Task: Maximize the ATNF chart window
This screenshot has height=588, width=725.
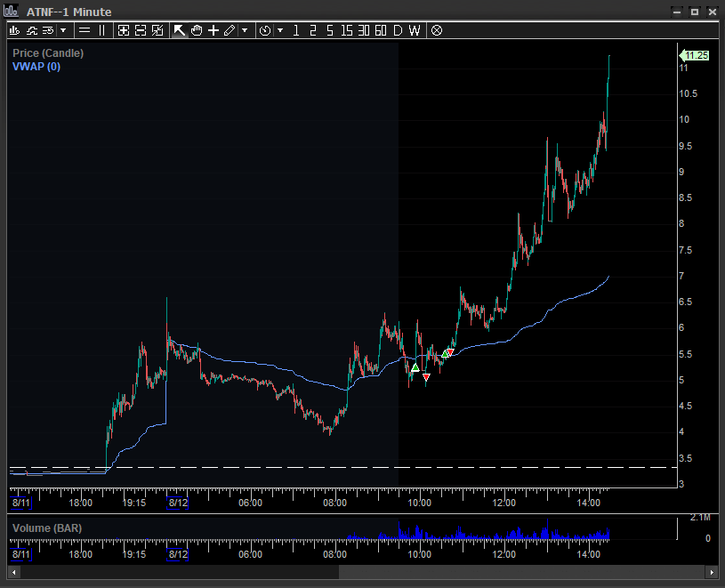Action: pyautogui.click(x=695, y=12)
